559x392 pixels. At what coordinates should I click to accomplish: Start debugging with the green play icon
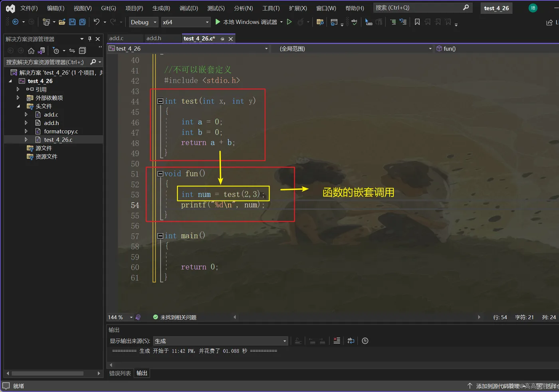[x=218, y=22]
